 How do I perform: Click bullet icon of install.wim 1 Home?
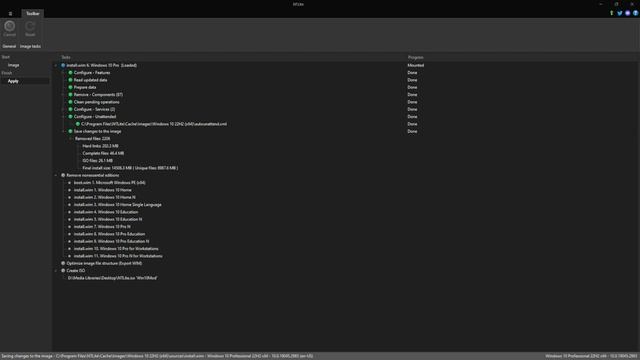70,190
